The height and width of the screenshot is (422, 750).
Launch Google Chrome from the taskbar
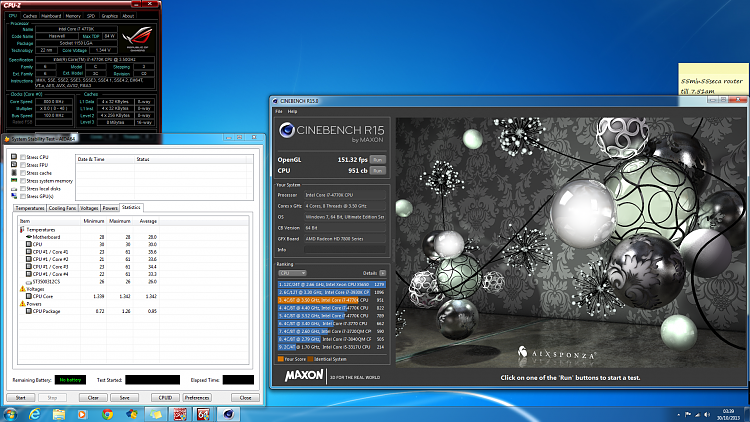107,414
